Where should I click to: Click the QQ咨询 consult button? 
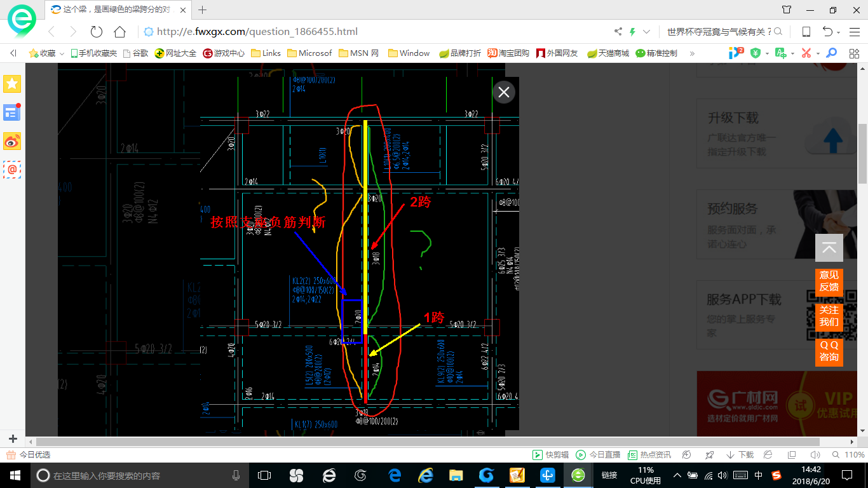pyautogui.click(x=829, y=351)
